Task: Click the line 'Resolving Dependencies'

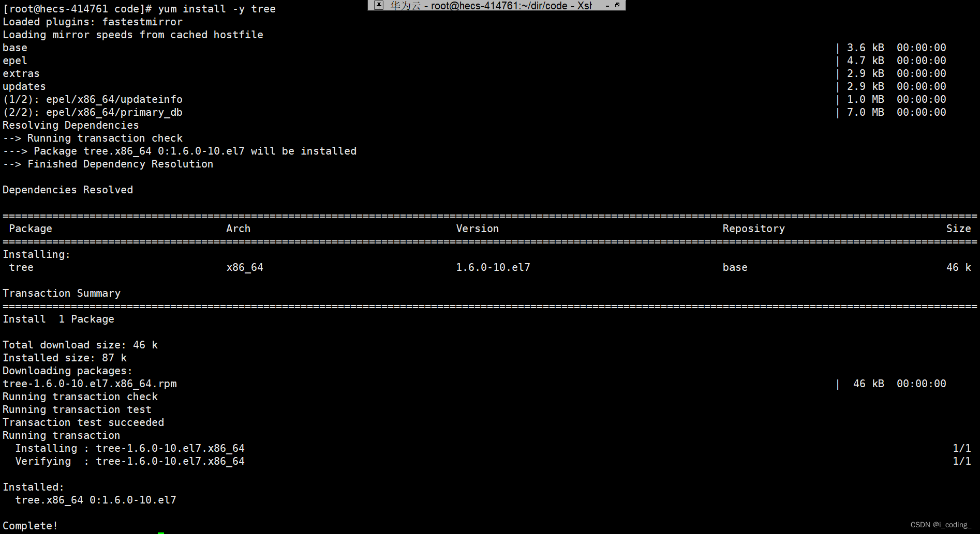Action: pos(71,125)
